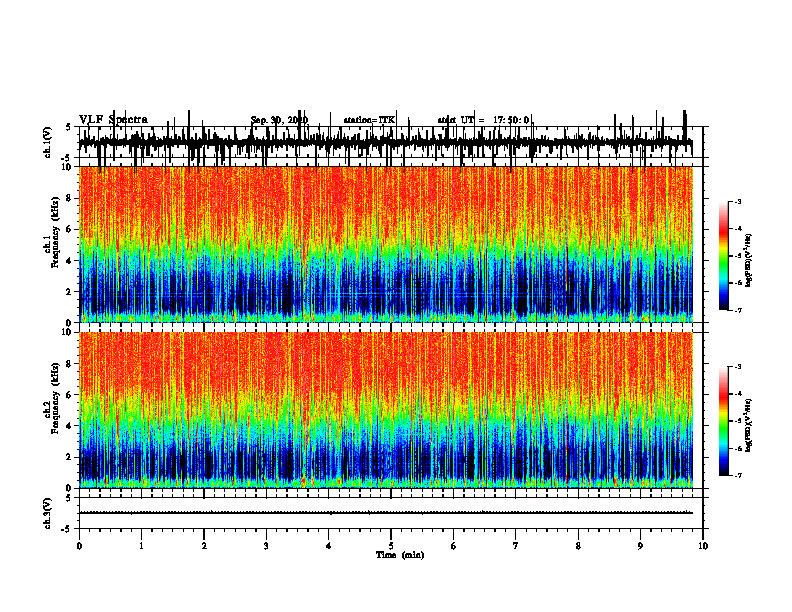Click the ch.2 spectrogram panel

point(386,410)
